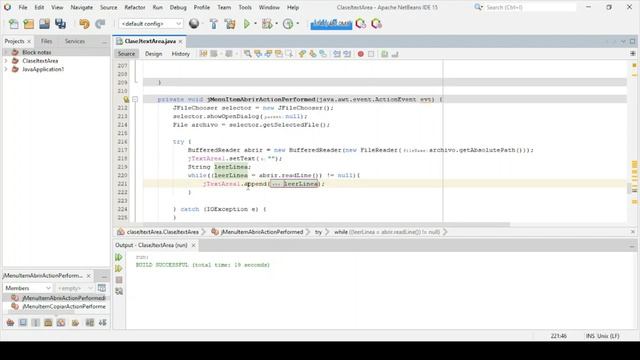Open the empty filter dropdown in Navigator
This screenshot has height=360, width=640.
pyautogui.click(x=75, y=288)
